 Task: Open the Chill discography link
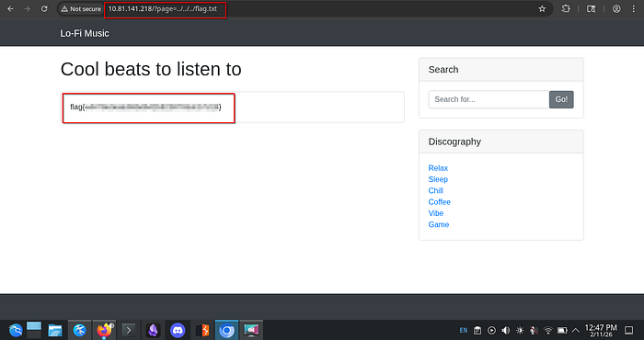click(436, 191)
